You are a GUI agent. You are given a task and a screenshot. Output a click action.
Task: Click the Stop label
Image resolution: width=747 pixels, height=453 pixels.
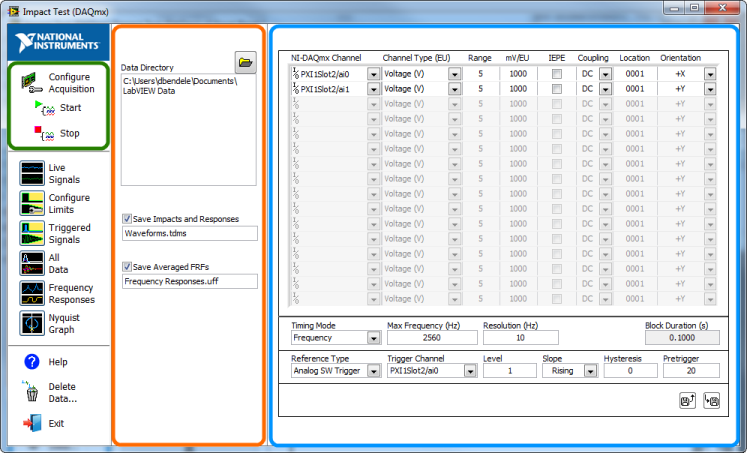(70, 133)
